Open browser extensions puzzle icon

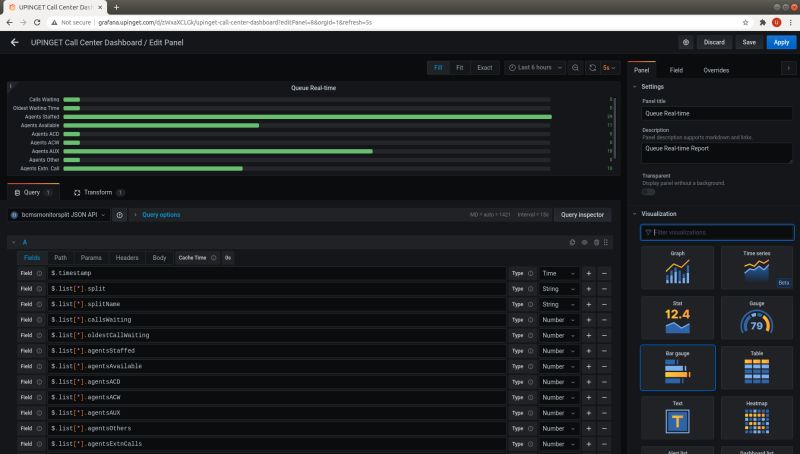click(762, 22)
